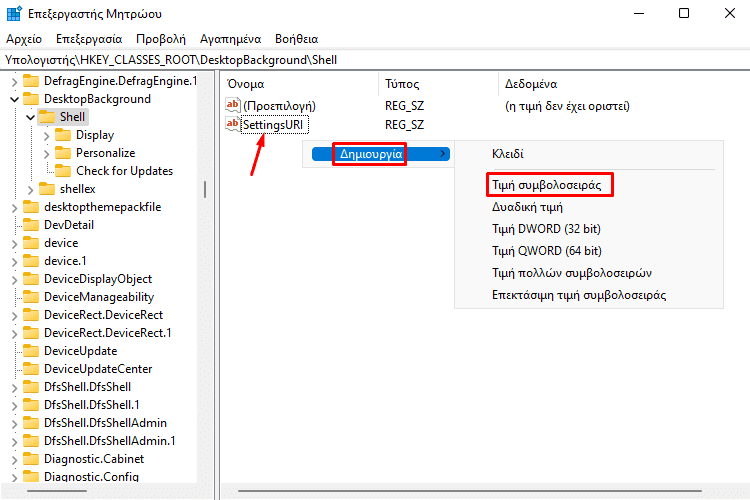Viewport: 750px width, 500px height.
Task: Choose Τιμή QWORD (64 bit)
Action: 547,251
